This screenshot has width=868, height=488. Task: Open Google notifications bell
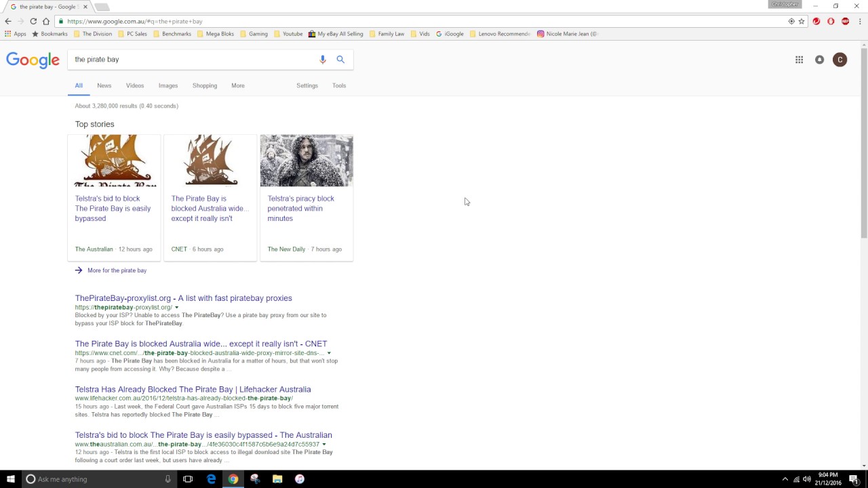tap(819, 60)
